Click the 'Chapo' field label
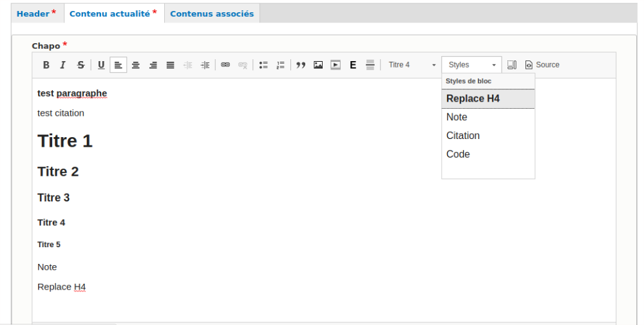 [x=46, y=46]
